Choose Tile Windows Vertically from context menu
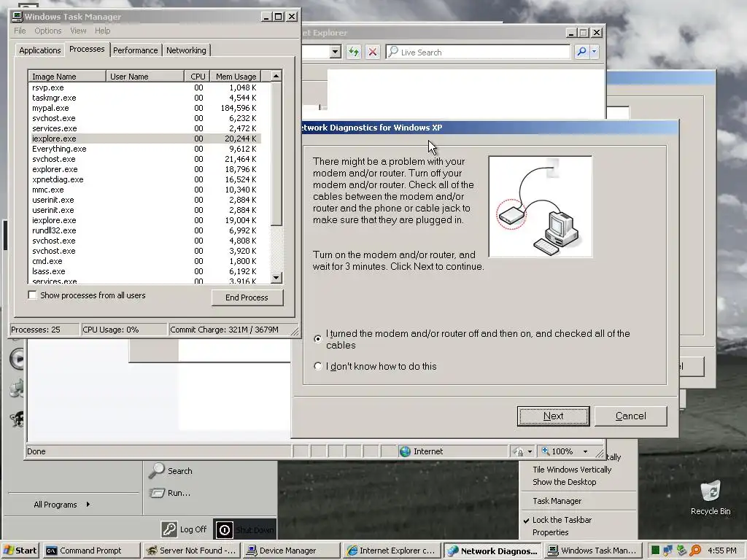Viewport: 747px width, 560px height. [x=572, y=470]
